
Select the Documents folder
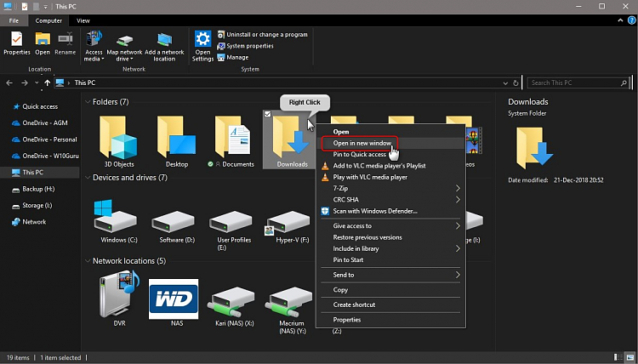(232, 140)
